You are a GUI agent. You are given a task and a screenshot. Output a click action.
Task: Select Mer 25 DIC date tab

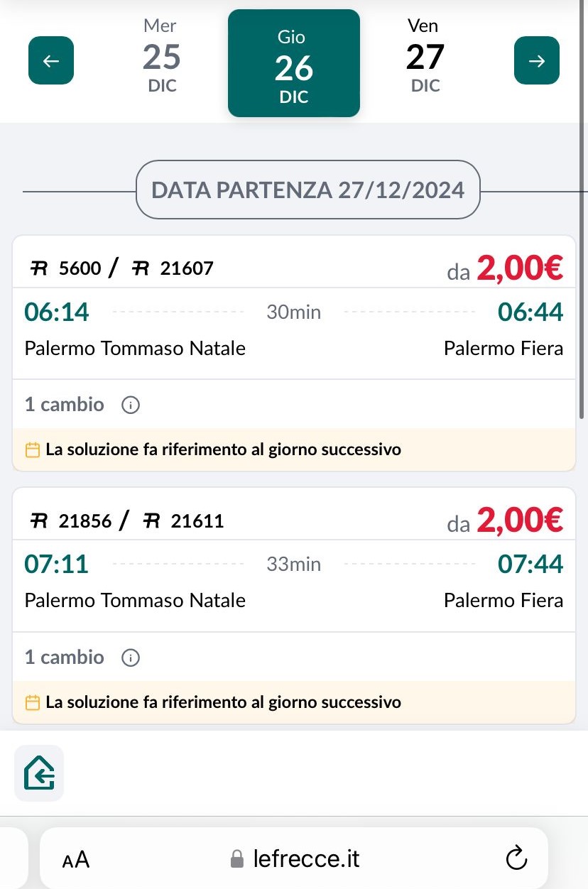[x=161, y=57]
